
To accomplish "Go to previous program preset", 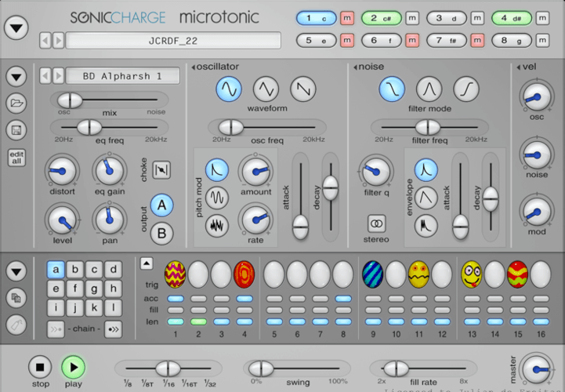I will point(45,41).
